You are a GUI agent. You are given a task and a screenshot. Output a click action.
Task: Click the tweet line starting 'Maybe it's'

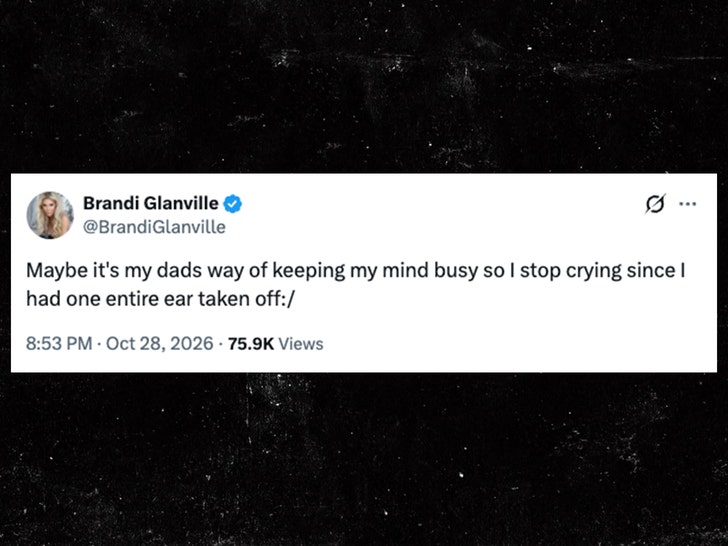click(356, 271)
